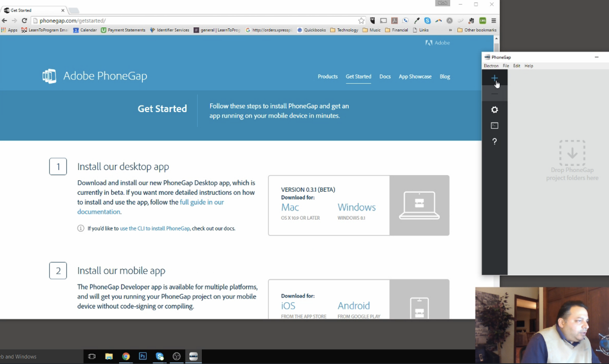Open the Links bookmark

click(x=421, y=30)
